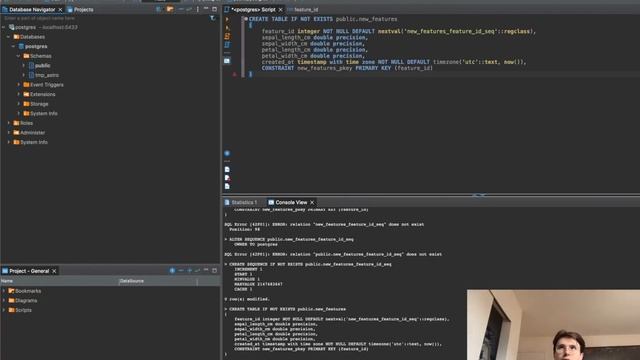Click the explain execution plan icon in editor sidebar
This screenshot has height=360, width=640.
click(227, 45)
